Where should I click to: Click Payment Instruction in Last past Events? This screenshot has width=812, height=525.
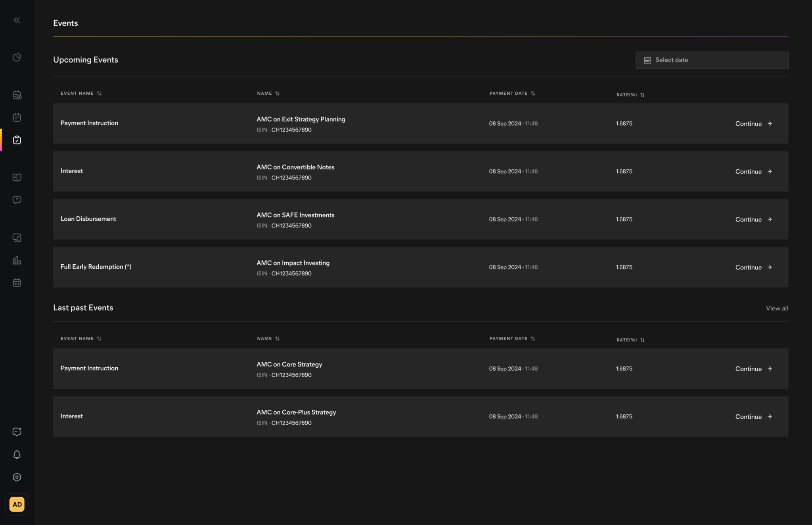(x=89, y=368)
